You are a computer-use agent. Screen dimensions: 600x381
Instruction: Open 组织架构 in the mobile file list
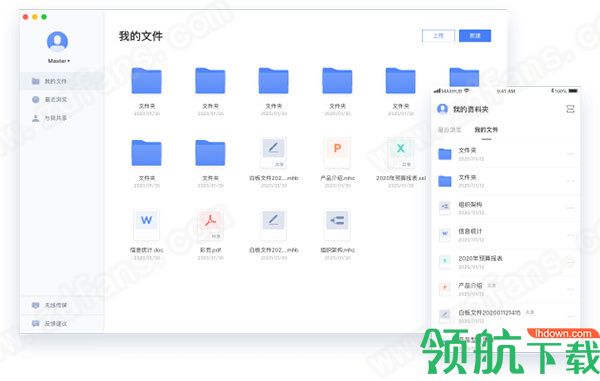tap(505, 208)
